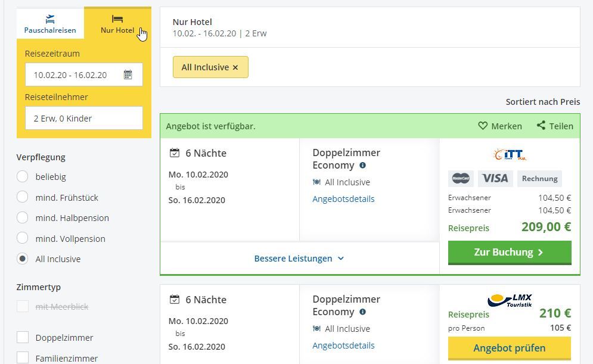Click info icon beside second Doppelzimmer Economy
Viewport: 593px width, 364px height.
tap(362, 312)
